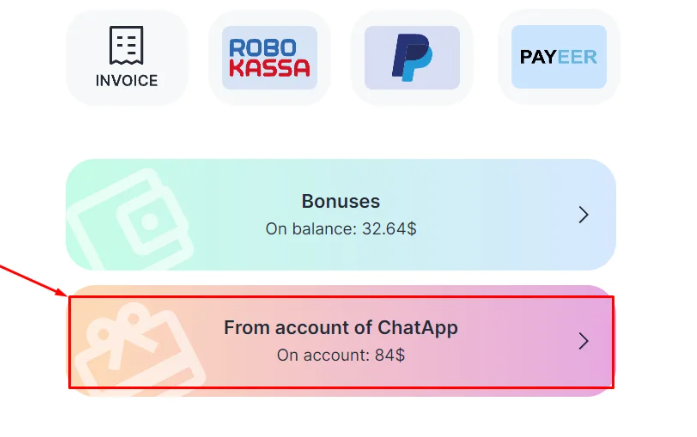This screenshot has width=697, height=437.
Task: Click the dark PAY letters in Payeer logo
Action: (x=537, y=56)
